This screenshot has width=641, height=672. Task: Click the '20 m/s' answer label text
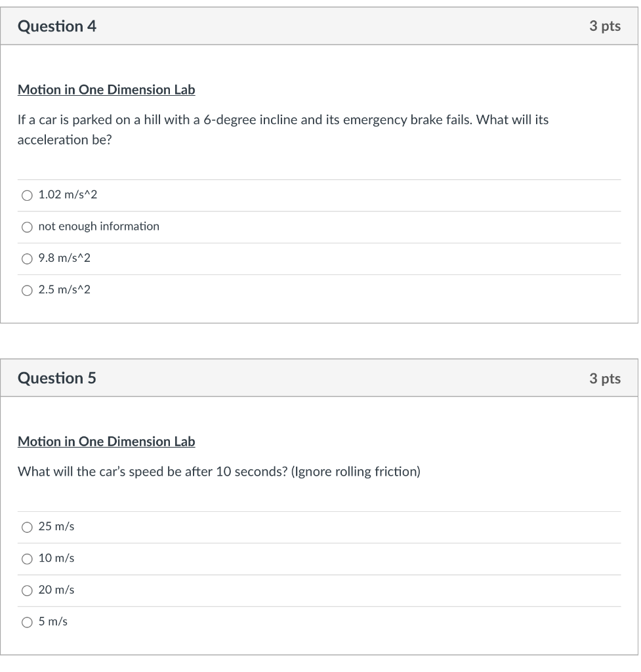tap(56, 590)
